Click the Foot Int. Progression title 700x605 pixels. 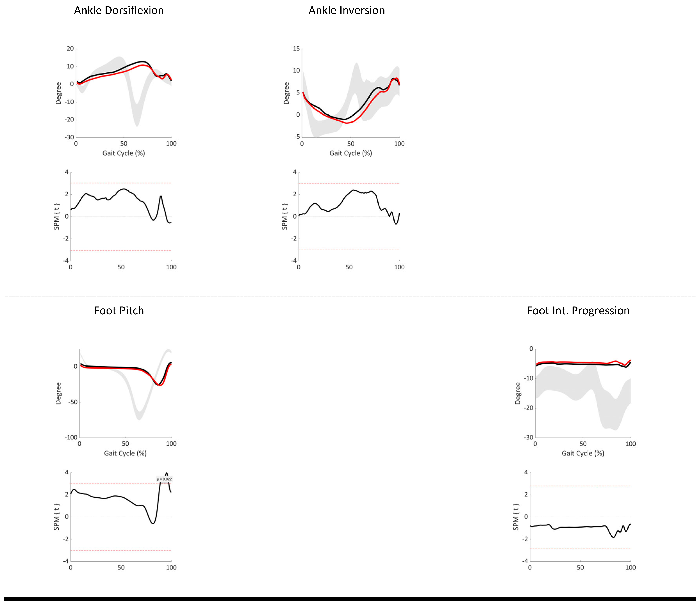pos(578,311)
